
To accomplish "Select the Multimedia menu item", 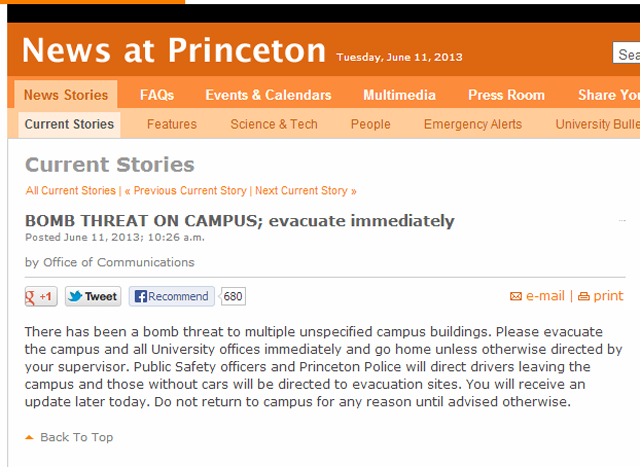I will pyautogui.click(x=399, y=95).
